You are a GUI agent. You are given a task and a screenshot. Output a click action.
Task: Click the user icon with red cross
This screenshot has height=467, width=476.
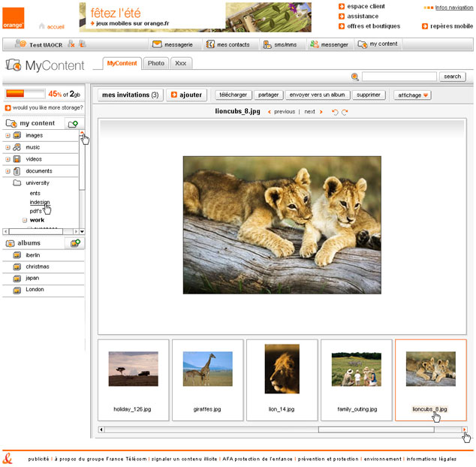click(71, 44)
